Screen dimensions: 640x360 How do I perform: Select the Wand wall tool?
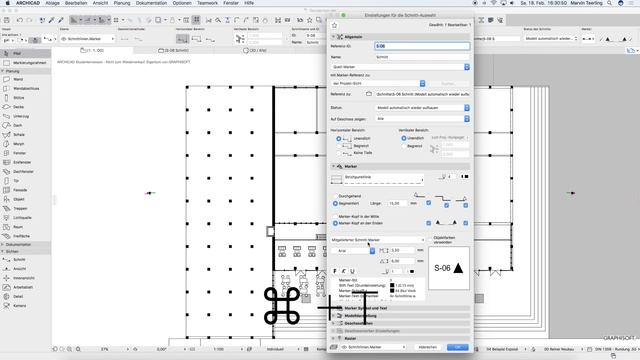(x=25, y=79)
